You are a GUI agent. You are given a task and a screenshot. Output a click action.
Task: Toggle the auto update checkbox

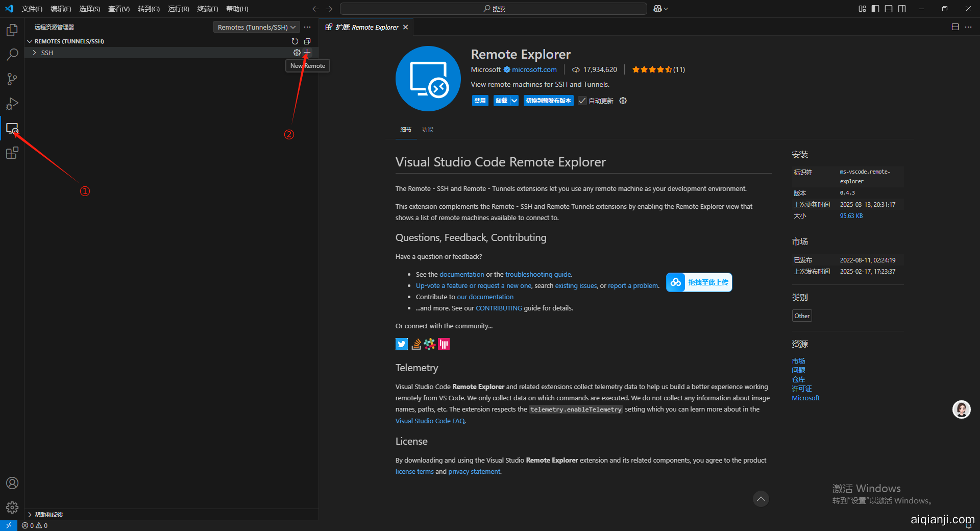(582, 101)
